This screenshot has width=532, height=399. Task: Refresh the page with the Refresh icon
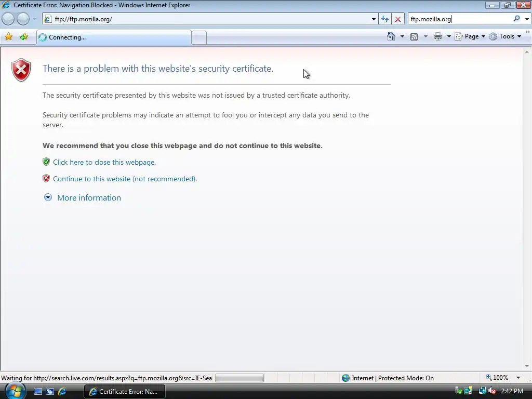click(x=385, y=19)
